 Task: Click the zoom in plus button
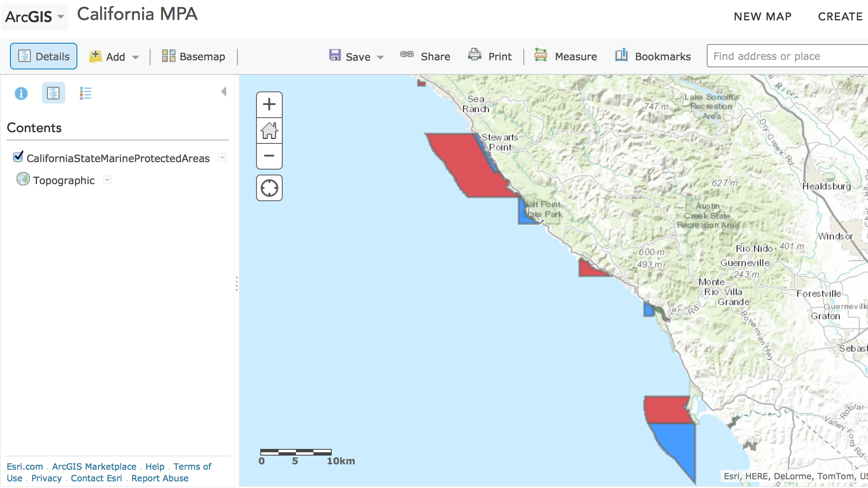click(269, 104)
